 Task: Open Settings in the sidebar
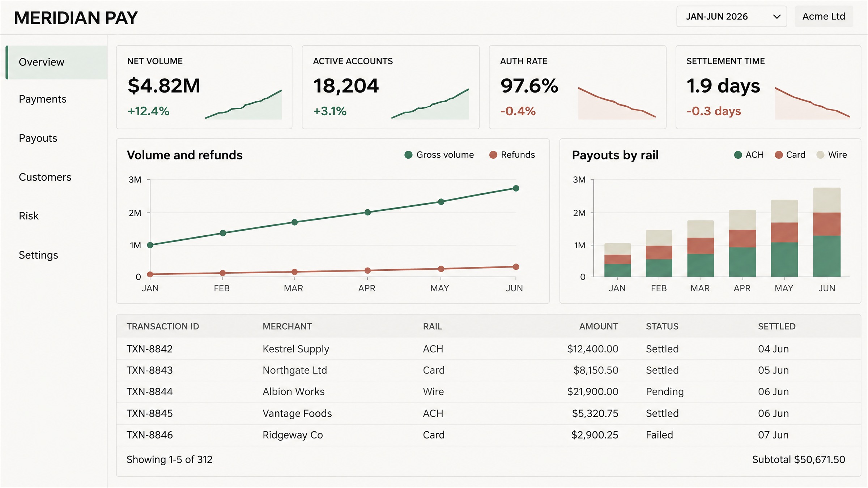click(38, 255)
